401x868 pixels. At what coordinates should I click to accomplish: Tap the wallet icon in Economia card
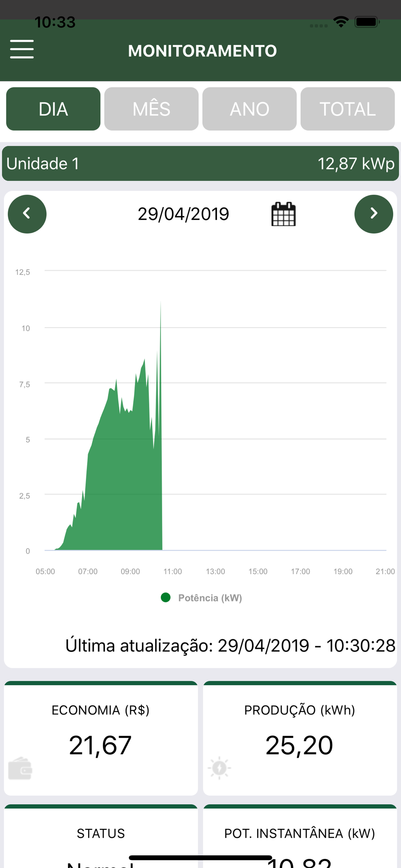[x=20, y=768]
